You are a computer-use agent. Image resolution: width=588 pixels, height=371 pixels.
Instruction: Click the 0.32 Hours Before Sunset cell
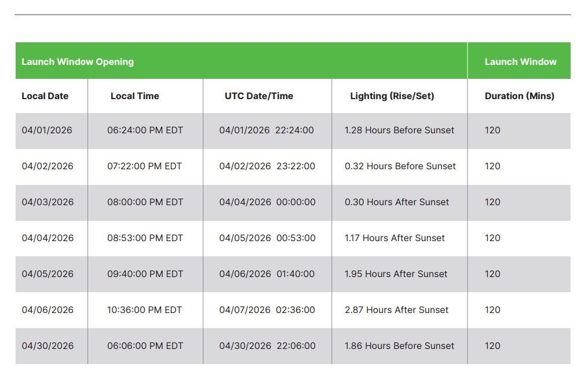tap(400, 166)
